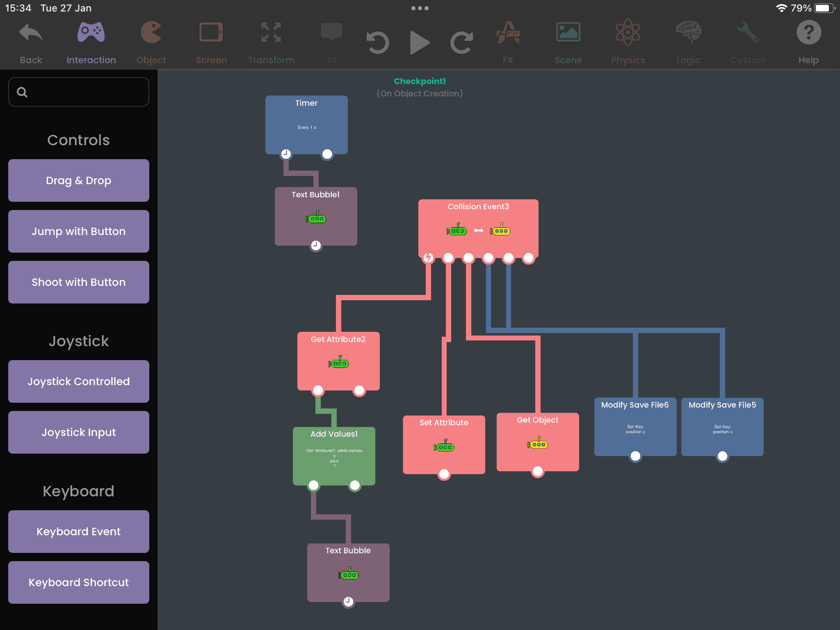The width and height of the screenshot is (840, 630).
Task: Click the behavior search field
Action: pos(79,92)
